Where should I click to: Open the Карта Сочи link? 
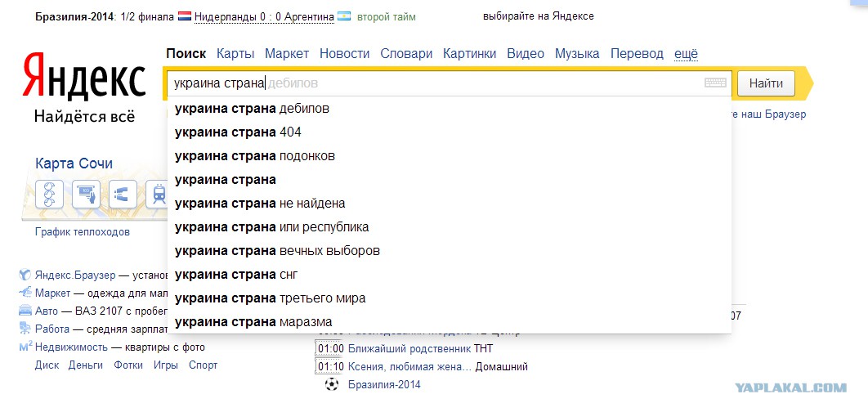pos(74,164)
